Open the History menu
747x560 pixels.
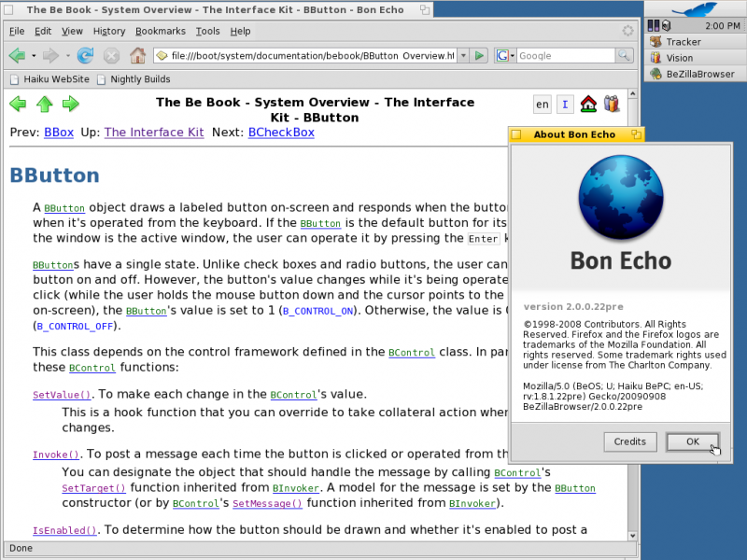pyautogui.click(x=109, y=31)
